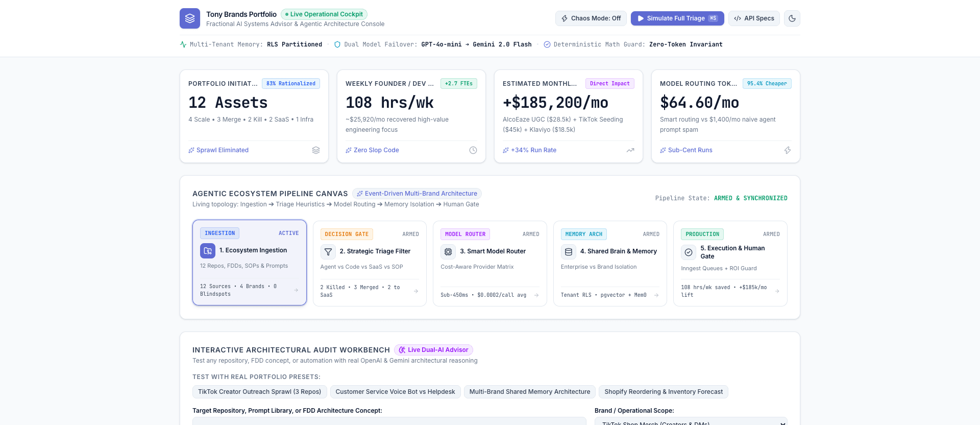The image size is (980, 425).
Task: Click the PRODUCTION stage tag
Action: tap(702, 234)
